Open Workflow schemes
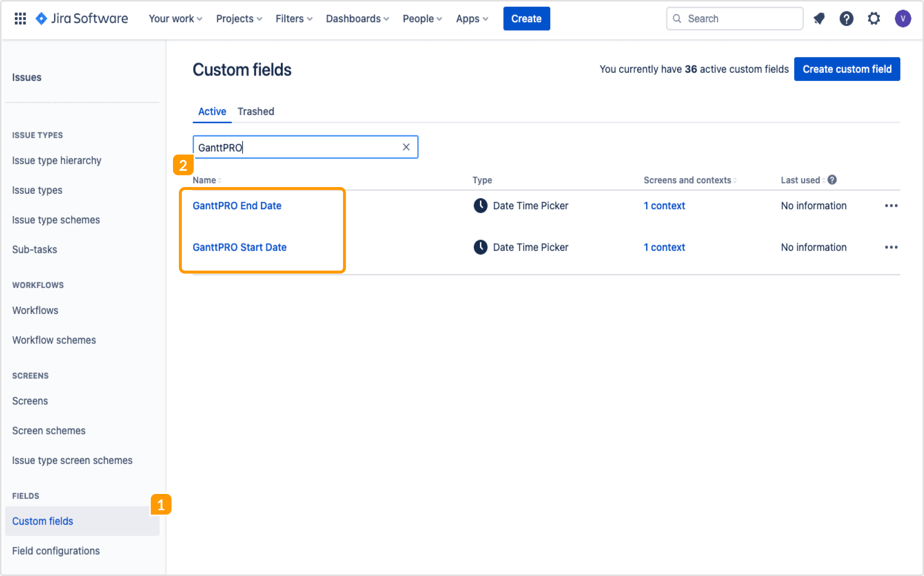This screenshot has width=924, height=576. point(54,340)
